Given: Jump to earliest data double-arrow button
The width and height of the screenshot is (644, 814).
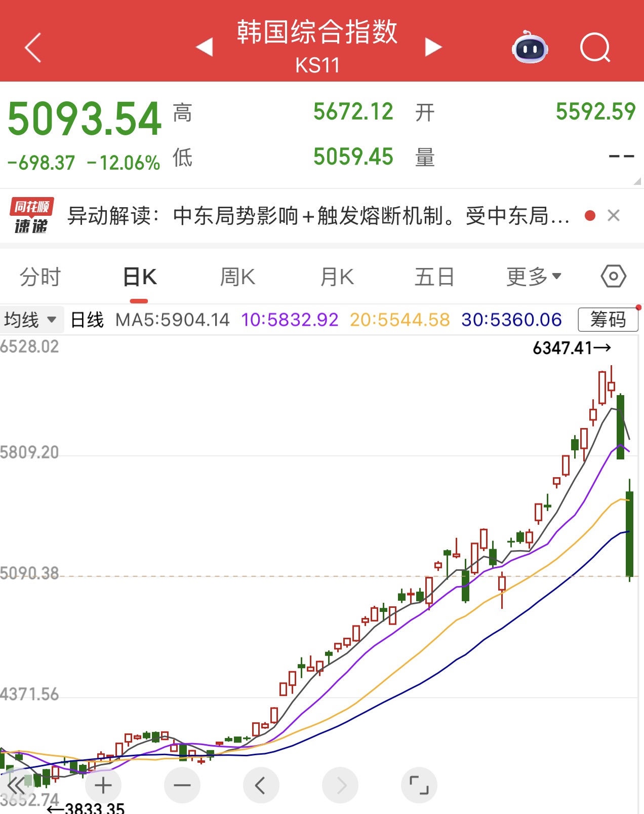Looking at the screenshot, I should (17, 786).
